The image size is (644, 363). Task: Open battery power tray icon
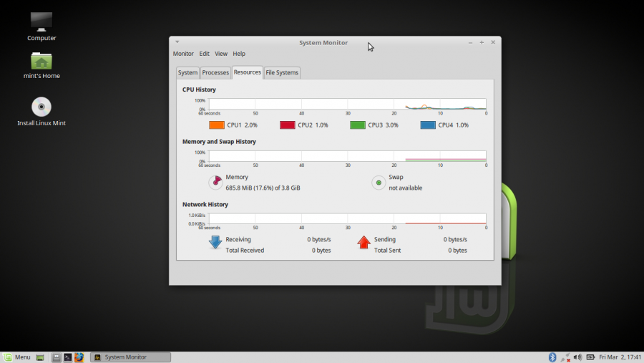pyautogui.click(x=590, y=357)
